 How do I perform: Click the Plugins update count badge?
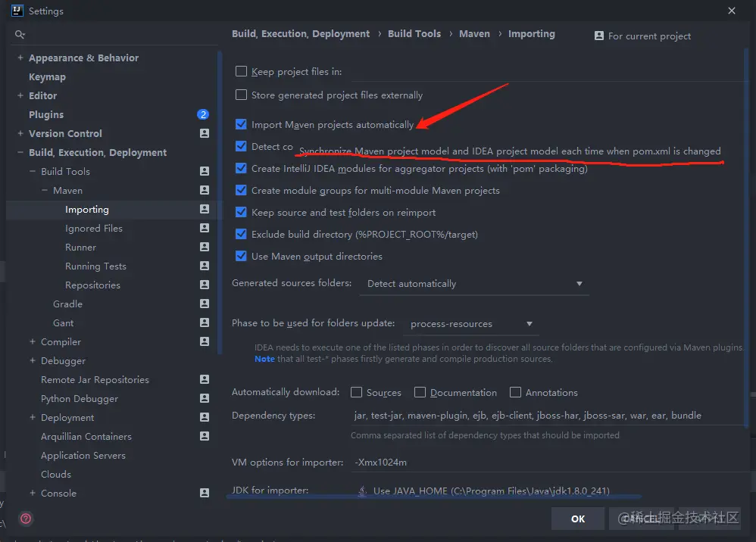(203, 114)
